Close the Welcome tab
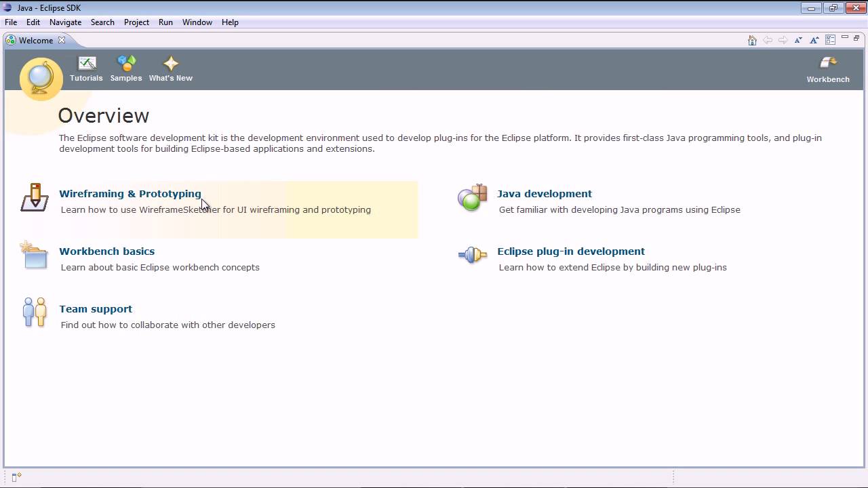Screen dimensions: 868x488 tap(62, 40)
